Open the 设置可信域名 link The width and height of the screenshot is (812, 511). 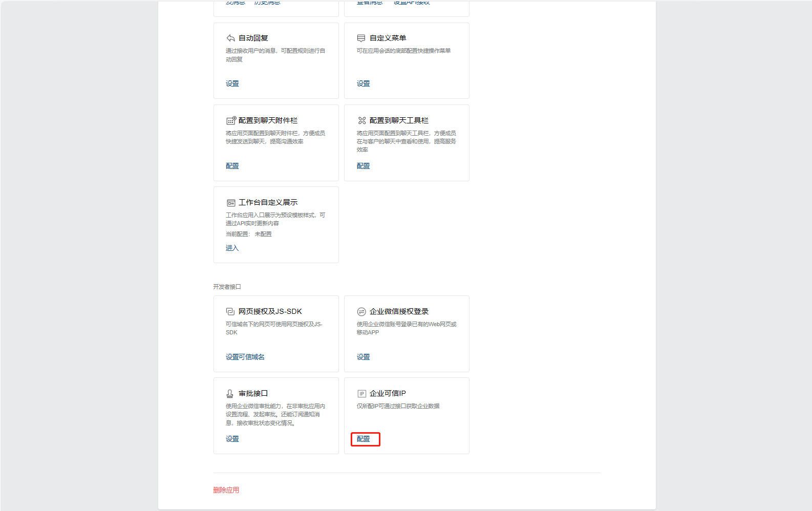click(245, 357)
